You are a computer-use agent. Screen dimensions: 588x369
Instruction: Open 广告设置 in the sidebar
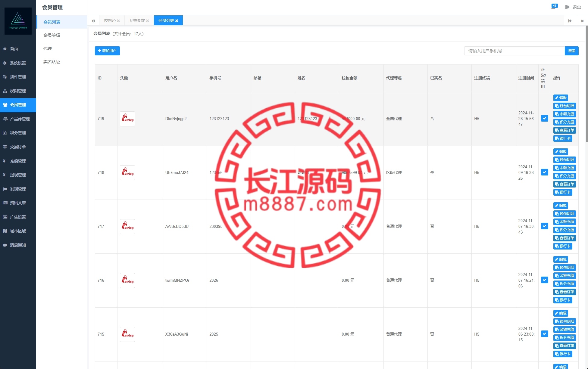pos(18,217)
